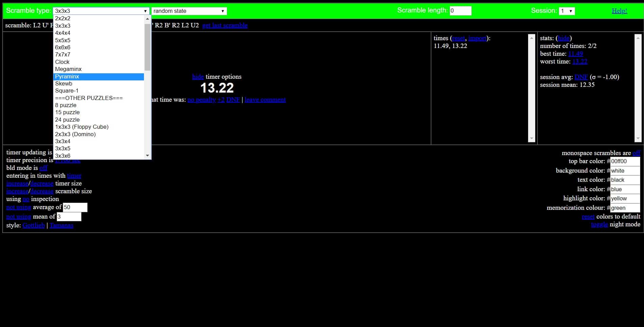This screenshot has height=327, width=644.
Task: Select Megaminx from the puzzle list
Action: click(68, 69)
